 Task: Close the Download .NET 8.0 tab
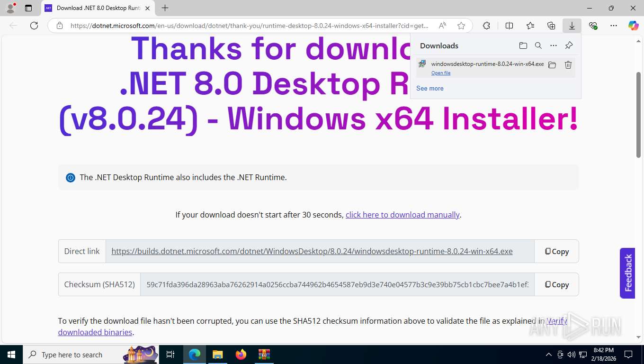pos(147,8)
